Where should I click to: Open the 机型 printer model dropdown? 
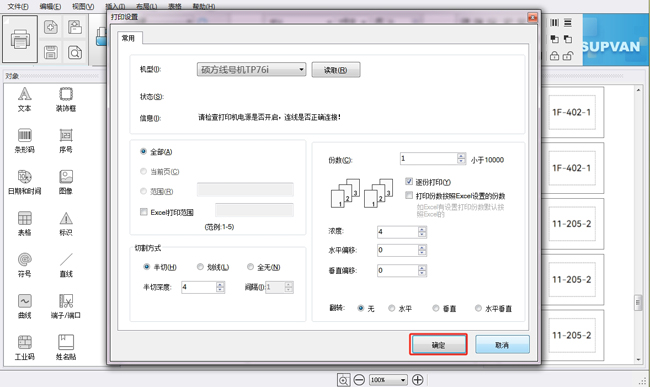click(x=251, y=70)
